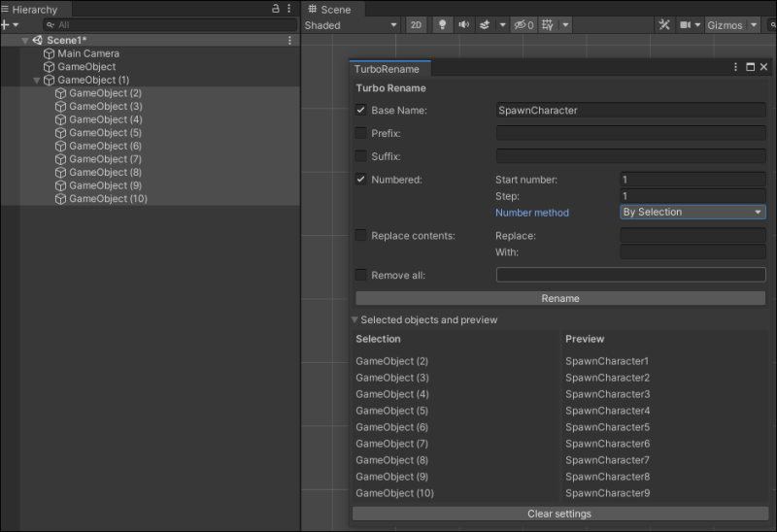Click SpawnCharacter9 preview entry

(x=608, y=493)
